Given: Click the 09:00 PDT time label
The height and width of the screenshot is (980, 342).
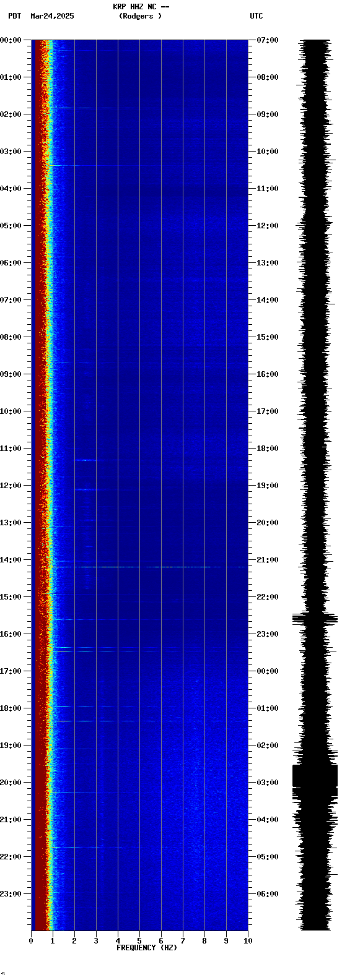Looking at the screenshot, I should (x=11, y=374).
